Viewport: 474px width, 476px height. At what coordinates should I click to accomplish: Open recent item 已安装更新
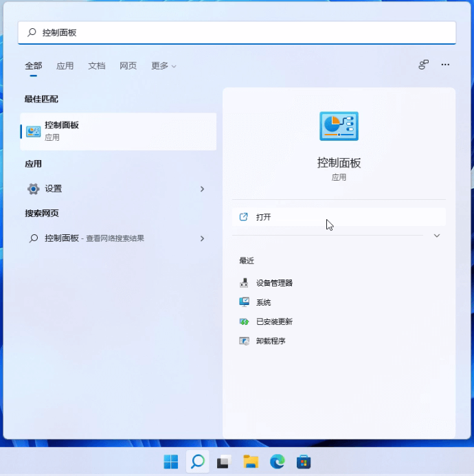coord(274,321)
